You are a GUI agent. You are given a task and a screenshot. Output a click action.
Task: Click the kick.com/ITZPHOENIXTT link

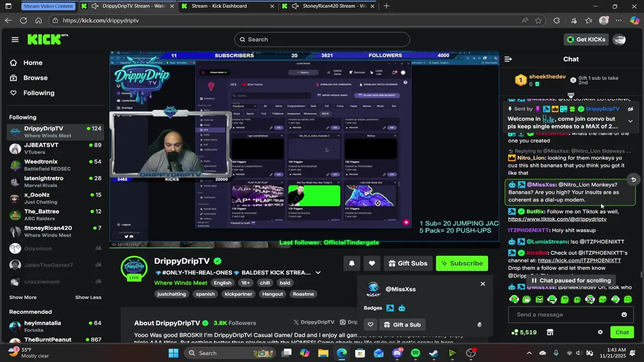(x=579, y=260)
